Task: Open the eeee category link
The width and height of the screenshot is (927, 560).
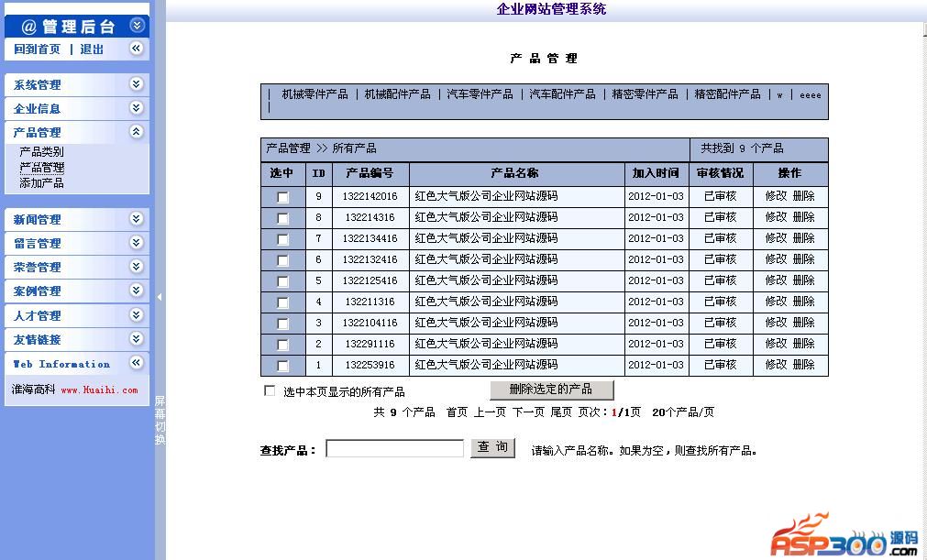Action: (x=810, y=94)
